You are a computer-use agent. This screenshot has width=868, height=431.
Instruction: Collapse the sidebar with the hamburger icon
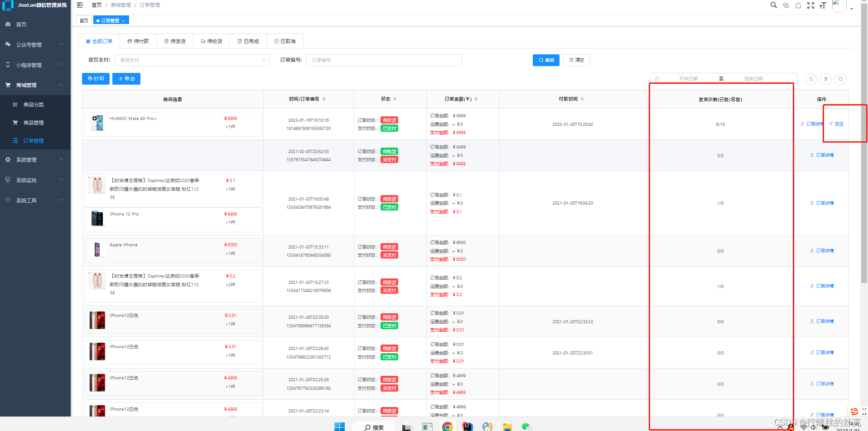coord(80,5)
